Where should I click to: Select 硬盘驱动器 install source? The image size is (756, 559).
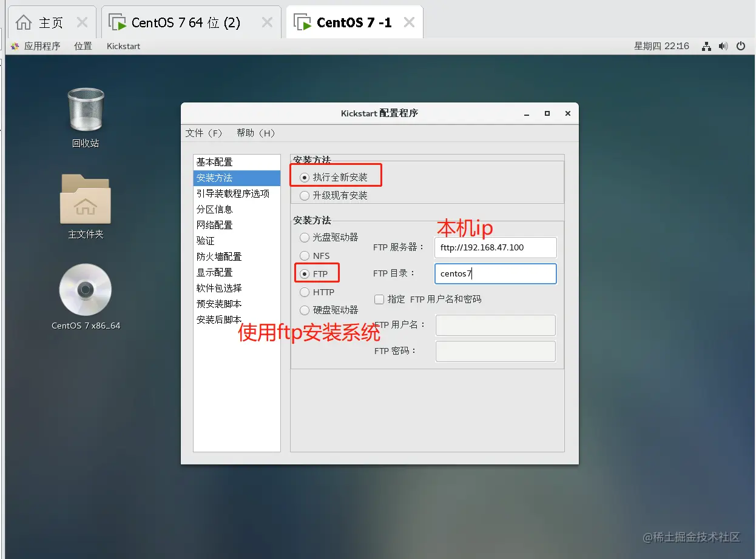tap(305, 310)
